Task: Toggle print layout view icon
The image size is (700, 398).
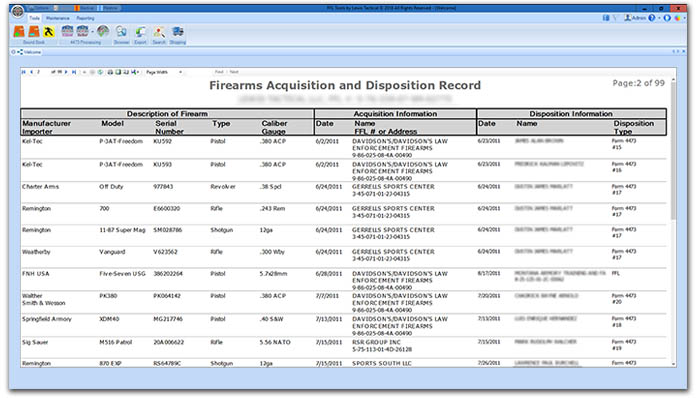Action: [x=118, y=72]
